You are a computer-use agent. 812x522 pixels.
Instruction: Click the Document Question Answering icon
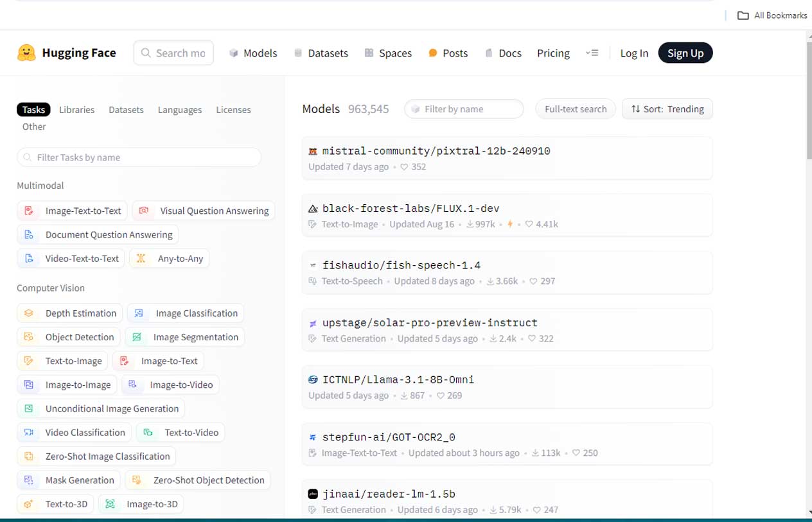coord(29,234)
